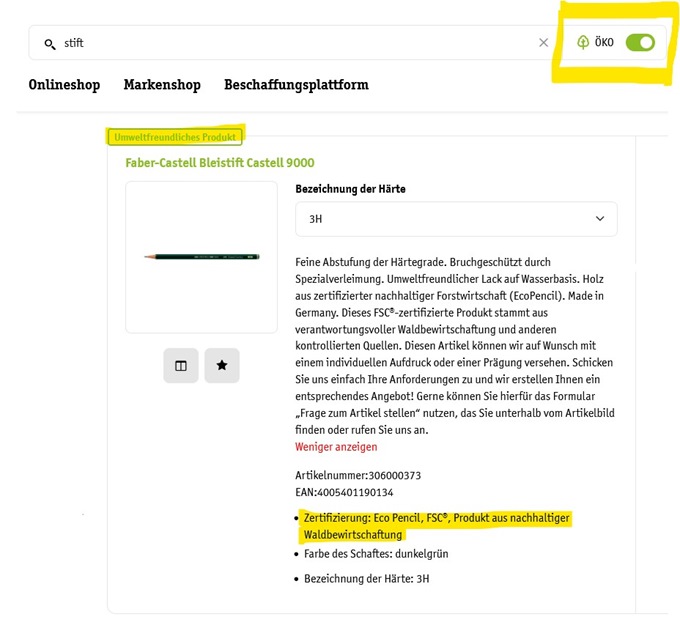Click the dropdown chevron arrow next to 3H
Viewport: 680px width, 625px height.
600,219
